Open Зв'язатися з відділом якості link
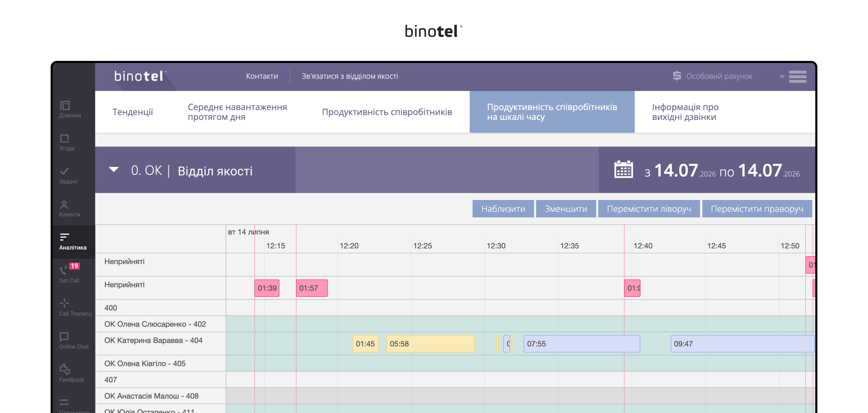 point(350,76)
